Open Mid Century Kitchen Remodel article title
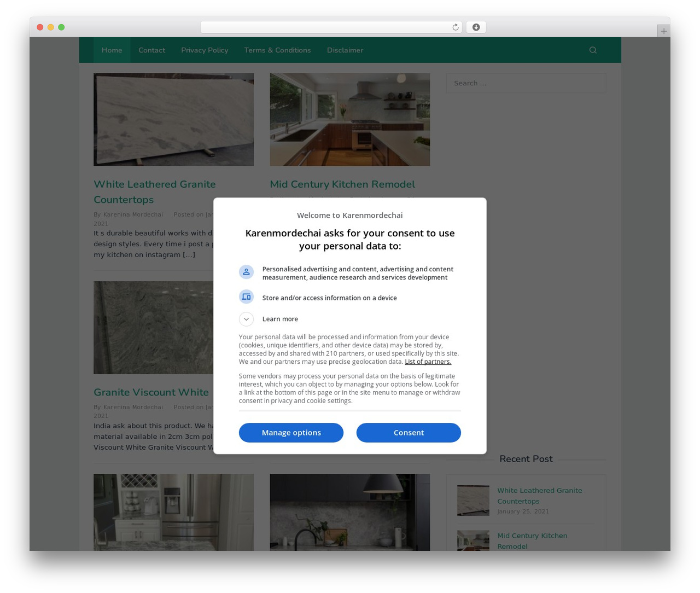The height and width of the screenshot is (593, 700). point(342,184)
